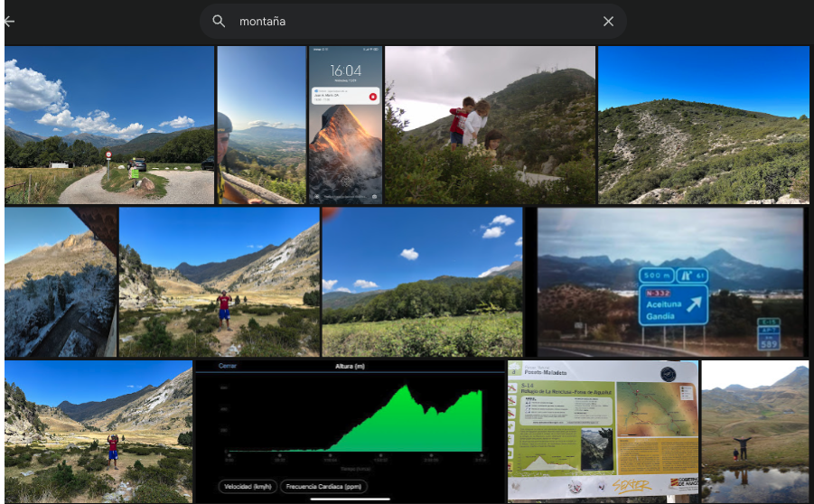Select the green hill under blue sky photo
This screenshot has height=504, width=814.
(703, 125)
